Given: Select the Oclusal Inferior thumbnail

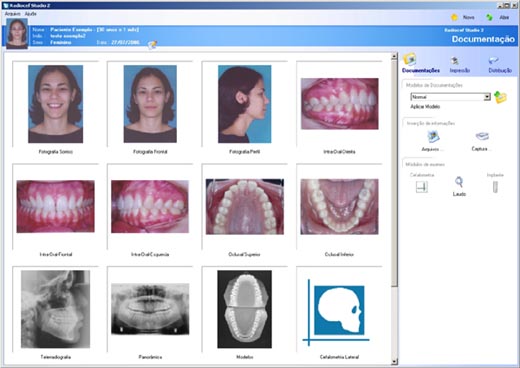Looking at the screenshot, I should tap(339, 207).
